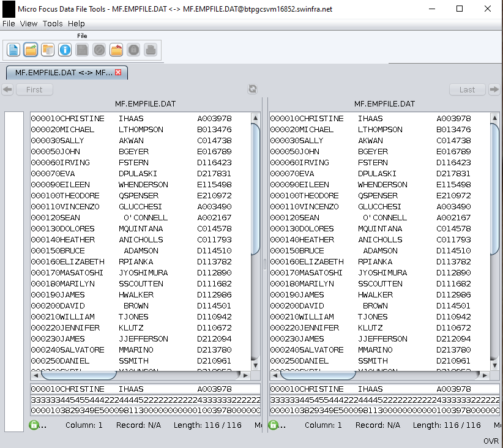The width and height of the screenshot is (503, 448).
Task: Open the File menu
Action: pyautogui.click(x=9, y=24)
